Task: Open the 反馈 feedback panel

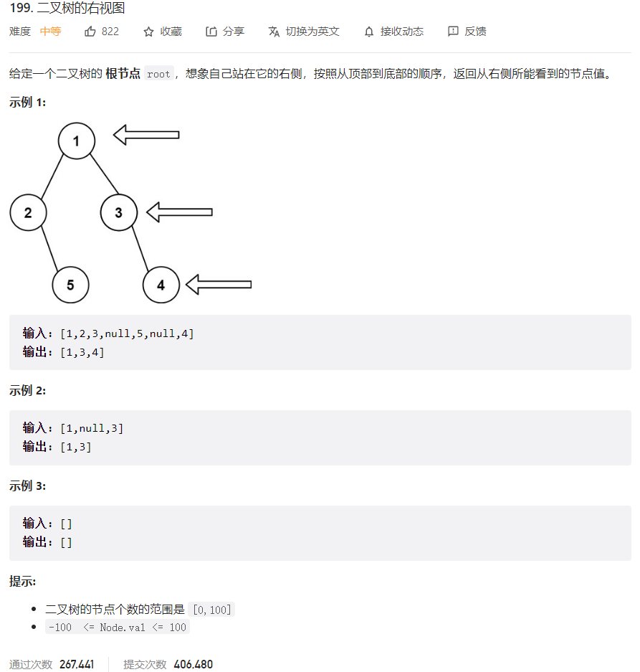Action: 474,32
